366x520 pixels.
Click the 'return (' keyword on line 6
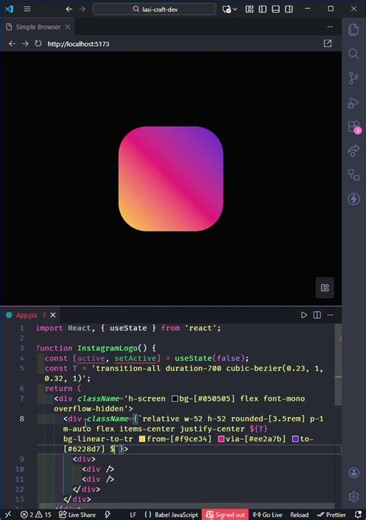coord(63,389)
